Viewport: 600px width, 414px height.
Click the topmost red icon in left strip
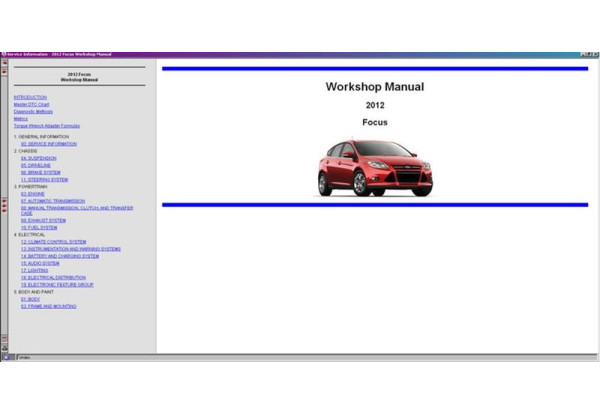(x=4, y=63)
